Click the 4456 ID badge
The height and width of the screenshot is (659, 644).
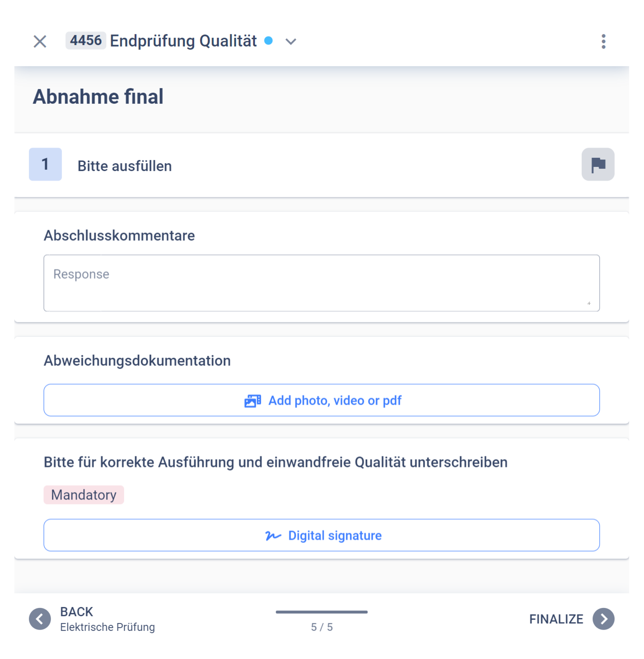[x=86, y=41]
